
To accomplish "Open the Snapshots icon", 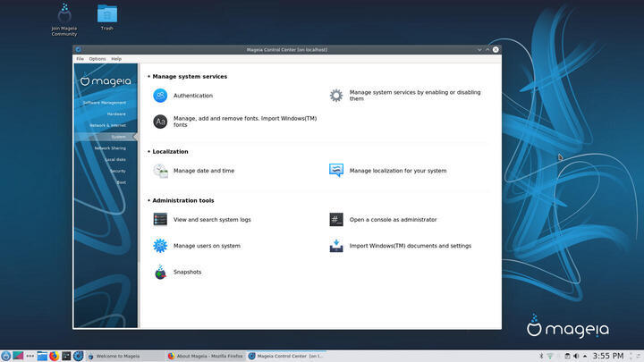I will 160,272.
